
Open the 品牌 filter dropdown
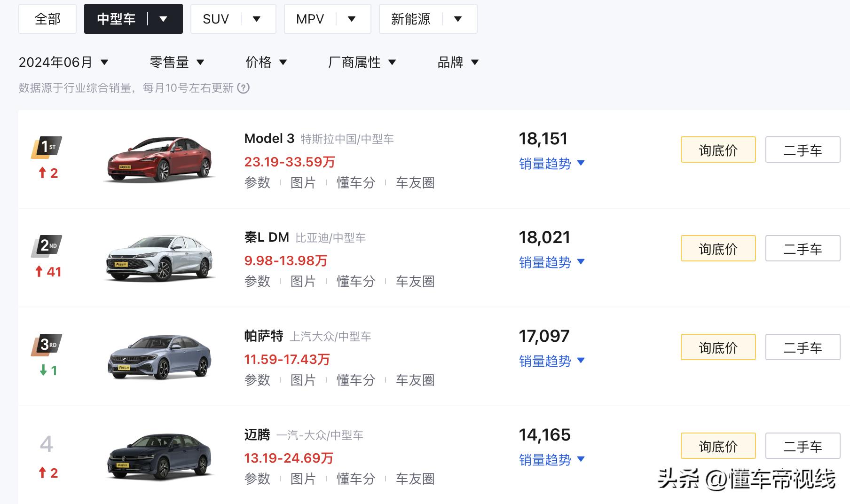[x=458, y=62]
